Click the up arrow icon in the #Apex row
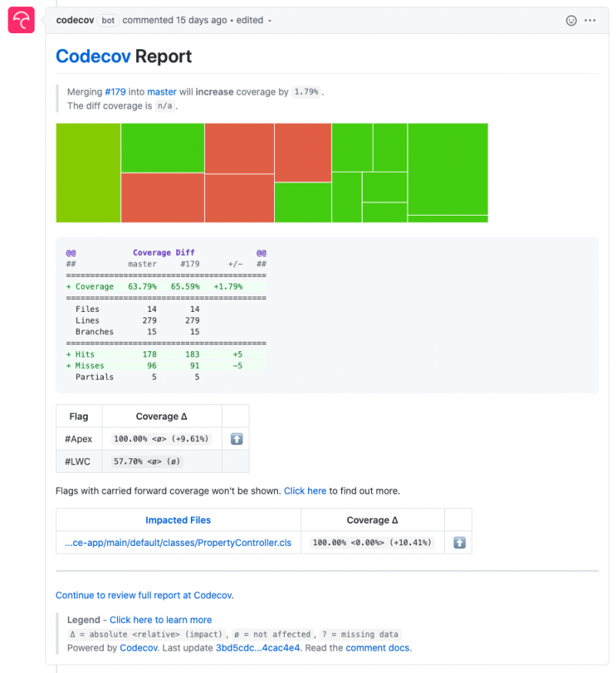This screenshot has width=616, height=673. (x=236, y=439)
